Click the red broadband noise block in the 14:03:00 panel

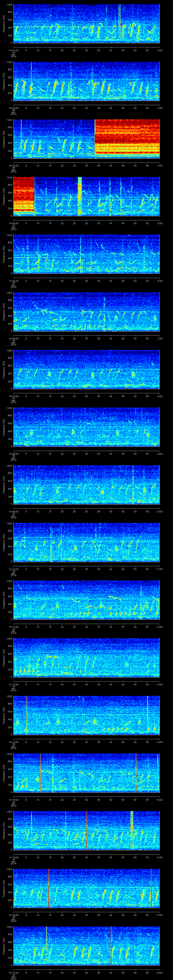(127, 139)
